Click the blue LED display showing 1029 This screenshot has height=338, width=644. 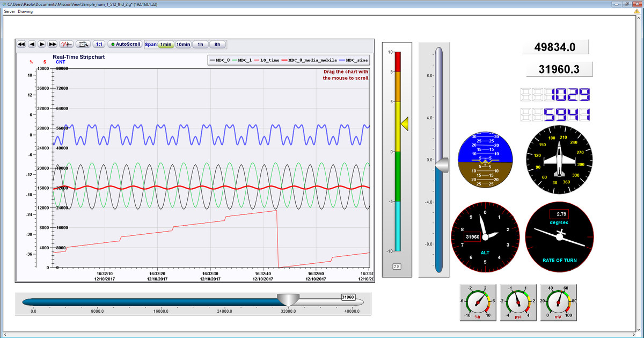pyautogui.click(x=555, y=95)
